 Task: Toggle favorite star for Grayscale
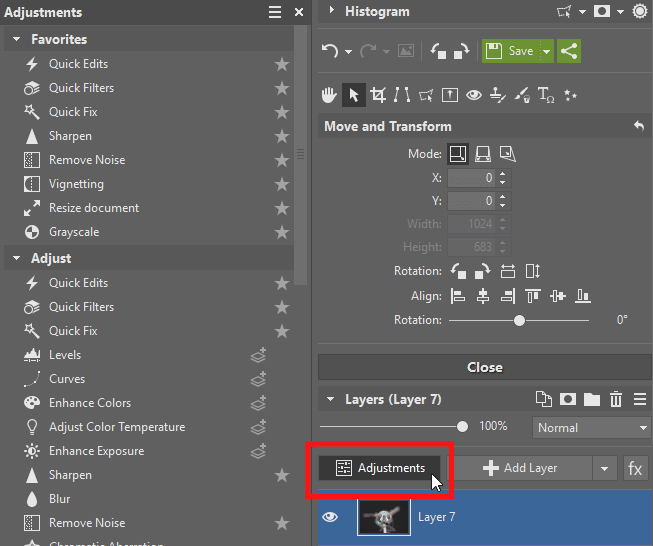tap(282, 232)
